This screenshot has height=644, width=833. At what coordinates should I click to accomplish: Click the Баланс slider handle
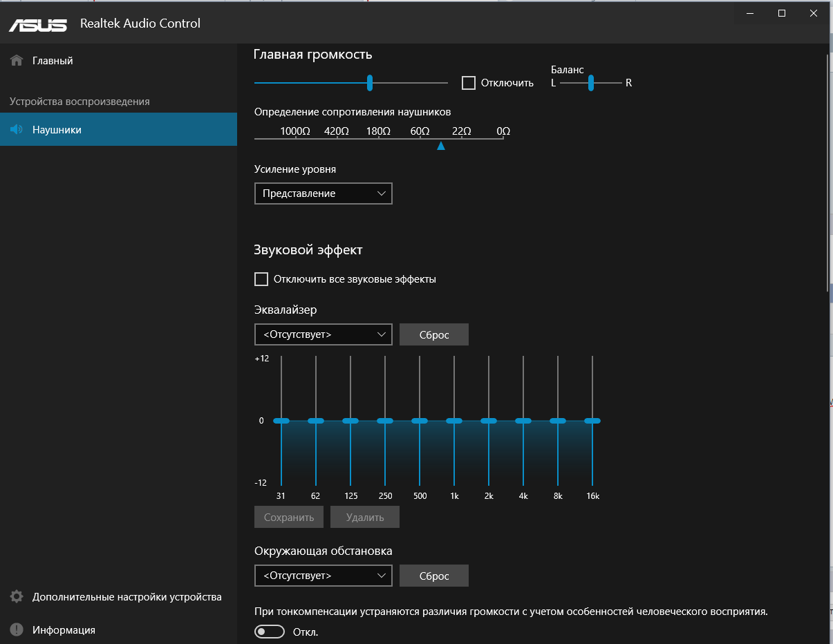coord(591,83)
